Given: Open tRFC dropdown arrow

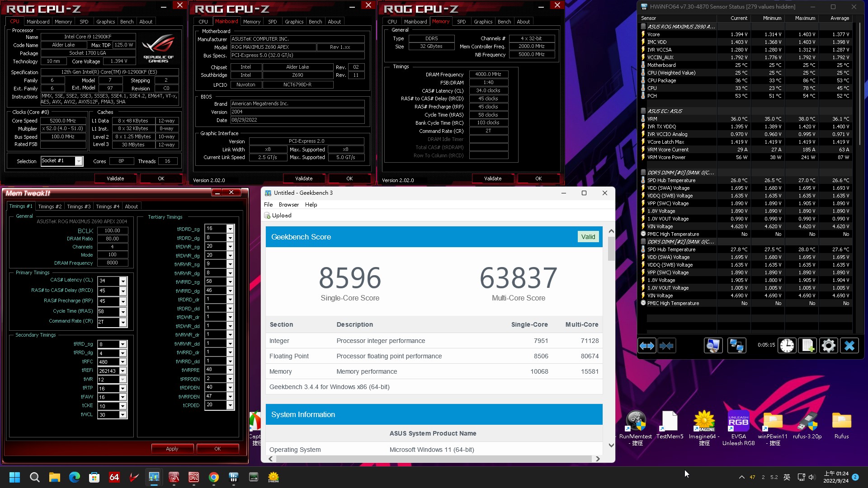Looking at the screenshot, I should [123, 362].
